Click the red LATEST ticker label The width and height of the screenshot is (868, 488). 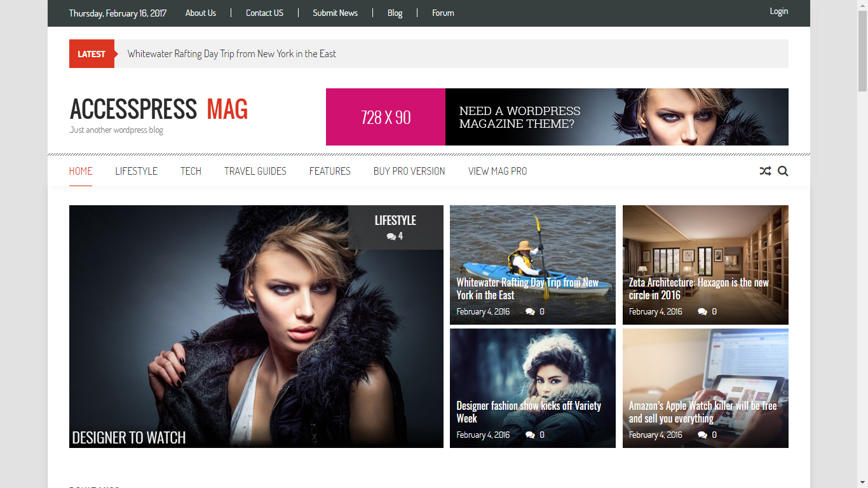point(92,54)
